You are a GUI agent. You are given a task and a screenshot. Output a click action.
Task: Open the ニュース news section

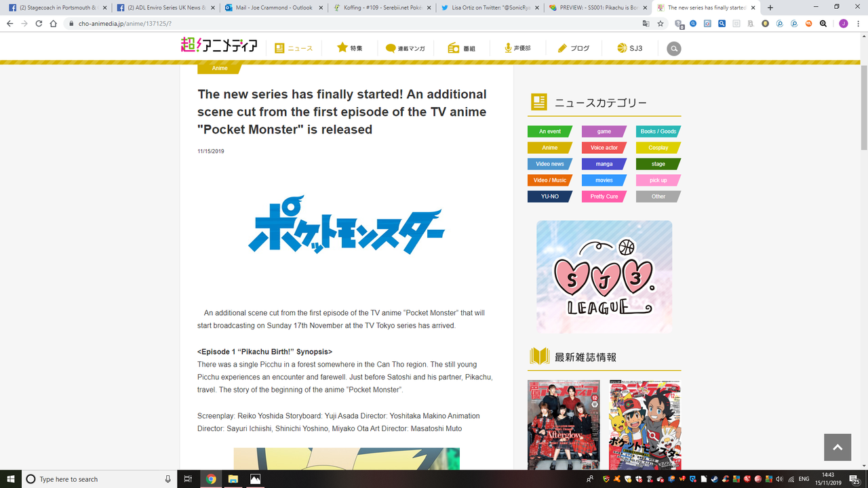294,48
